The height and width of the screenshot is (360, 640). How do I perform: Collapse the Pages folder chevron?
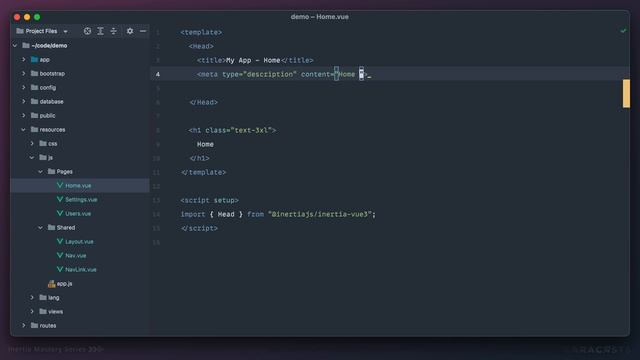40,171
